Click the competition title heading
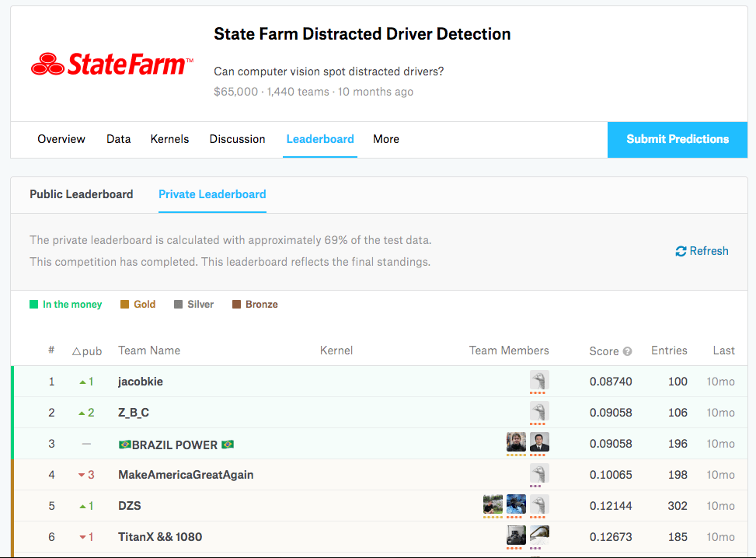The width and height of the screenshot is (756, 558). pyautogui.click(x=362, y=34)
